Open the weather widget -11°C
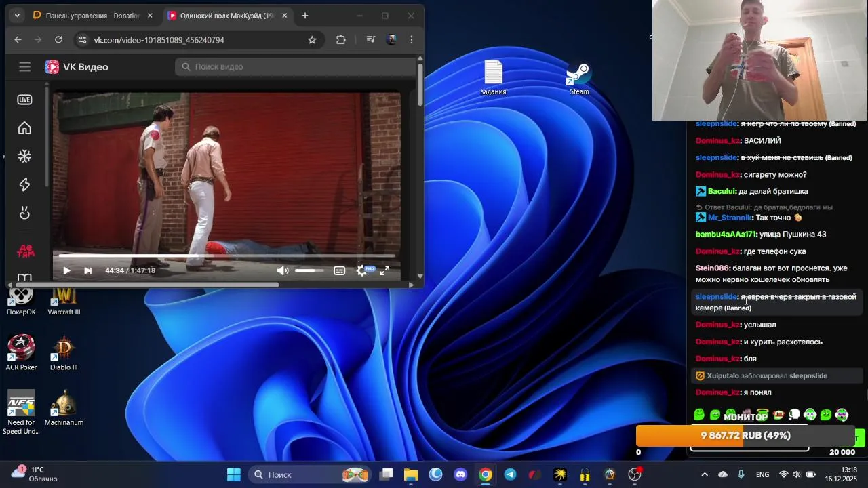The image size is (868, 488). (x=35, y=474)
